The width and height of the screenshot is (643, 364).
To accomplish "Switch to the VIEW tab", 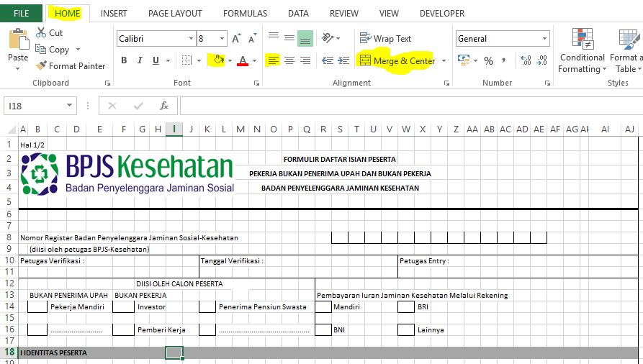I will coord(389,14).
